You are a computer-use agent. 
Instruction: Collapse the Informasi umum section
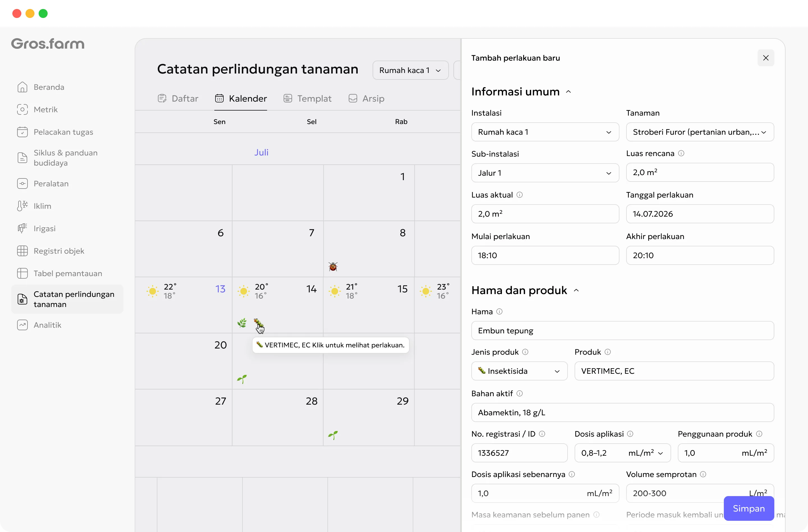click(568, 92)
